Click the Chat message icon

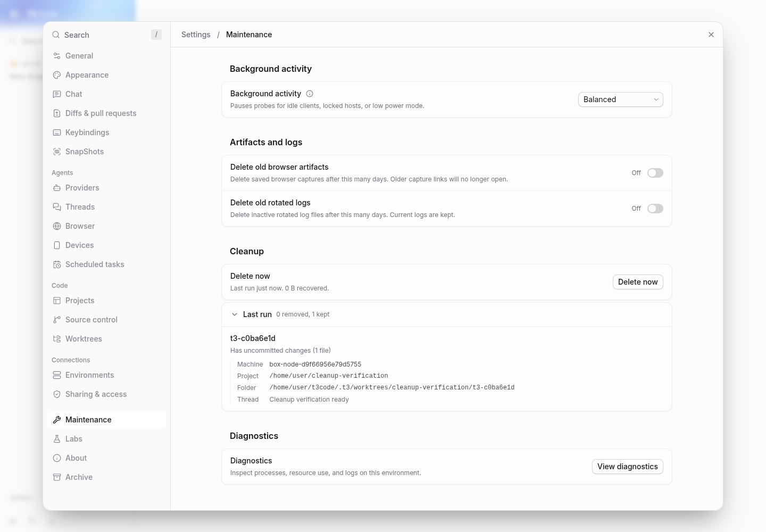[57, 94]
